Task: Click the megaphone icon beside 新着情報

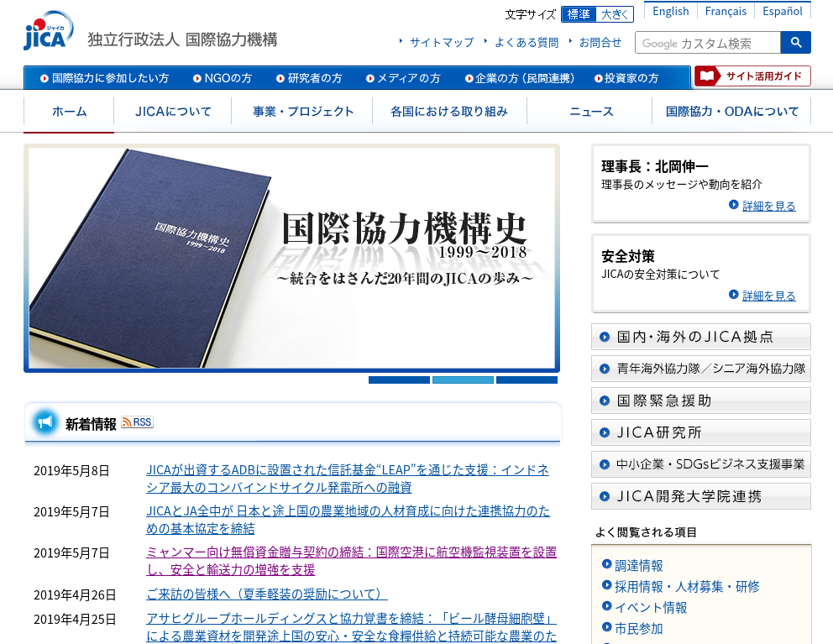Action: pos(45,422)
